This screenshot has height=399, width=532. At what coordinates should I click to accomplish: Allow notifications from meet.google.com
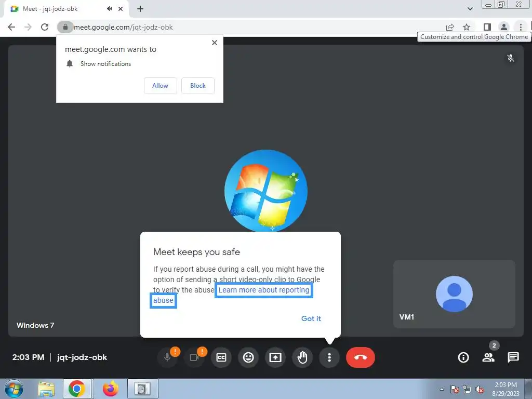click(x=160, y=86)
